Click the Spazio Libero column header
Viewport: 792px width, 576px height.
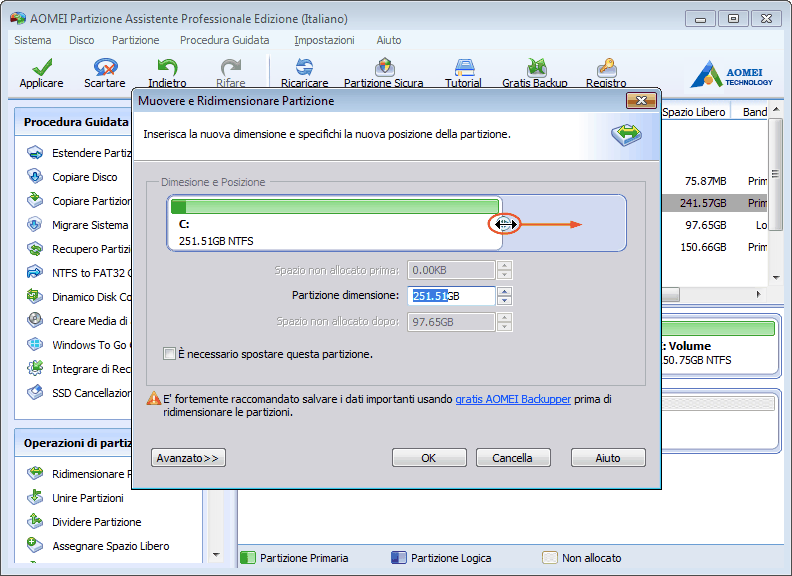click(694, 112)
